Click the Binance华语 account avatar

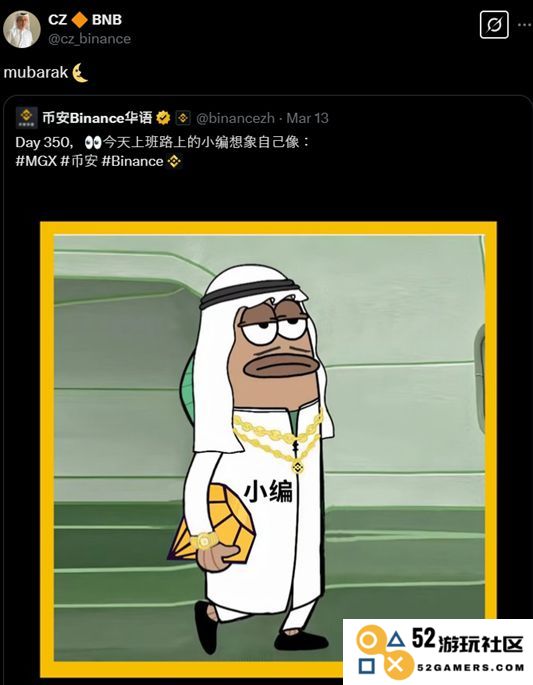(26, 118)
